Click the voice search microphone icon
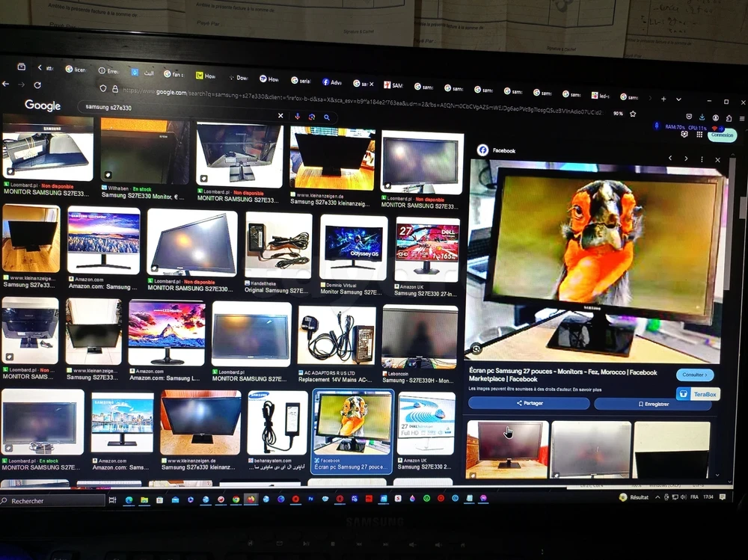 tap(298, 117)
